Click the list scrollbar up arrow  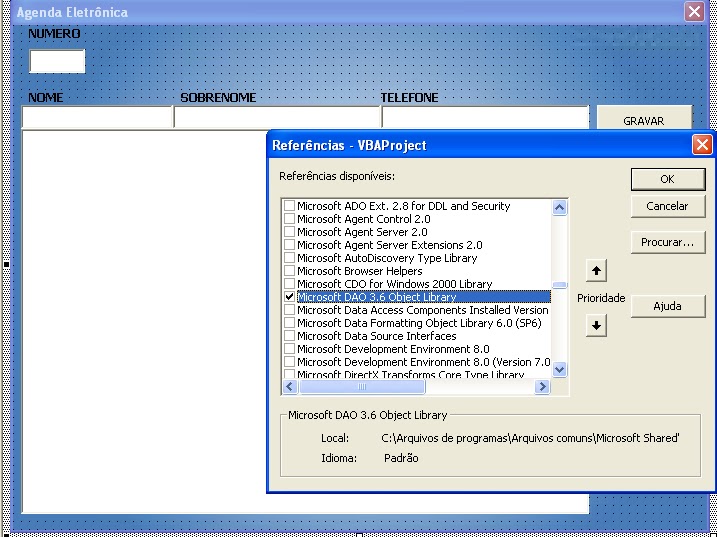(560, 208)
